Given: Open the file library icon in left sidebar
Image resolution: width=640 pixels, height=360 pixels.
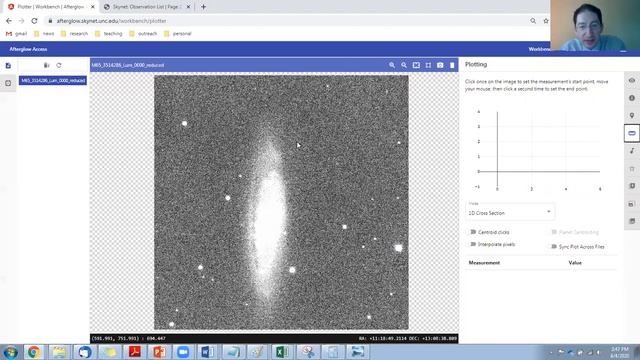Looking at the screenshot, I should (8, 65).
